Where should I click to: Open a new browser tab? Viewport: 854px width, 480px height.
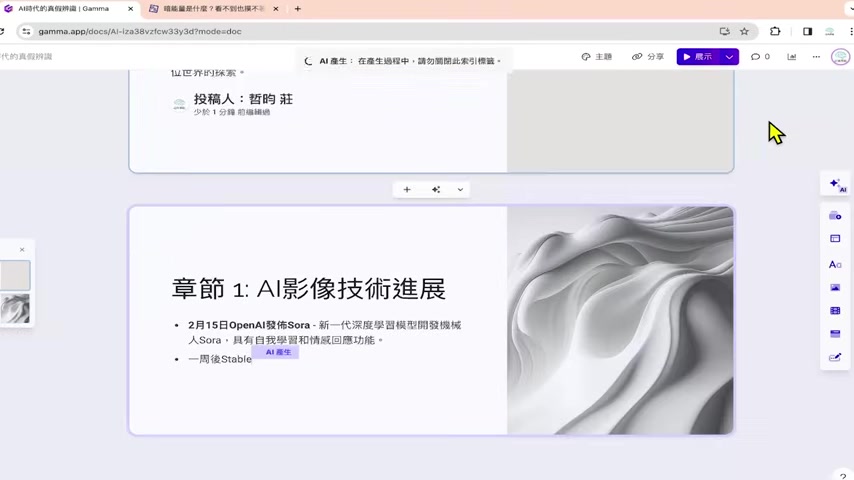pyautogui.click(x=297, y=9)
